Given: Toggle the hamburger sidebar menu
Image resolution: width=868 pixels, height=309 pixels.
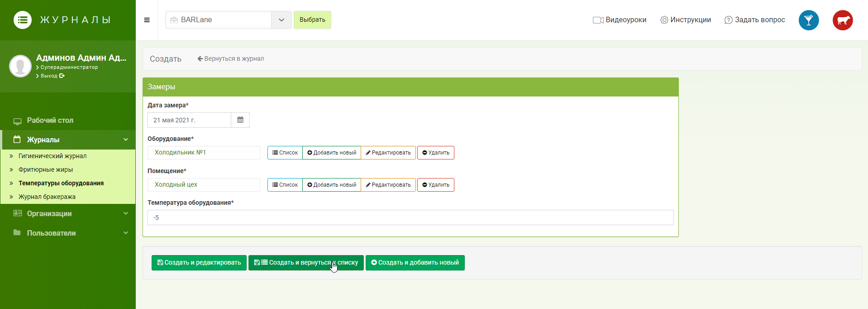Looking at the screenshot, I should (x=147, y=20).
